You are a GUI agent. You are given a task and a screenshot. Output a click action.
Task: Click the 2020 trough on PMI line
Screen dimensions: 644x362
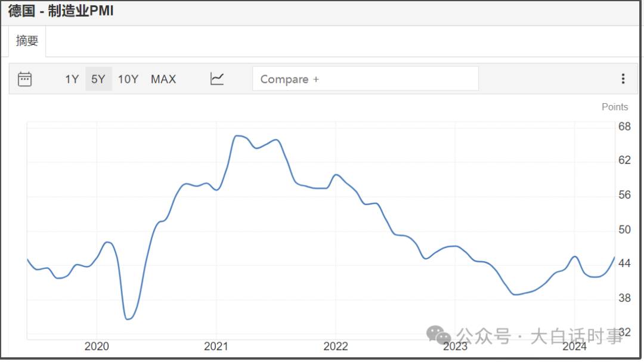[128, 319]
